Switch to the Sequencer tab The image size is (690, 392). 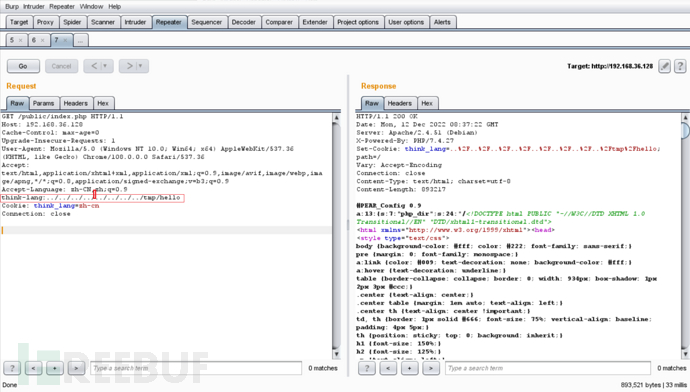click(206, 22)
